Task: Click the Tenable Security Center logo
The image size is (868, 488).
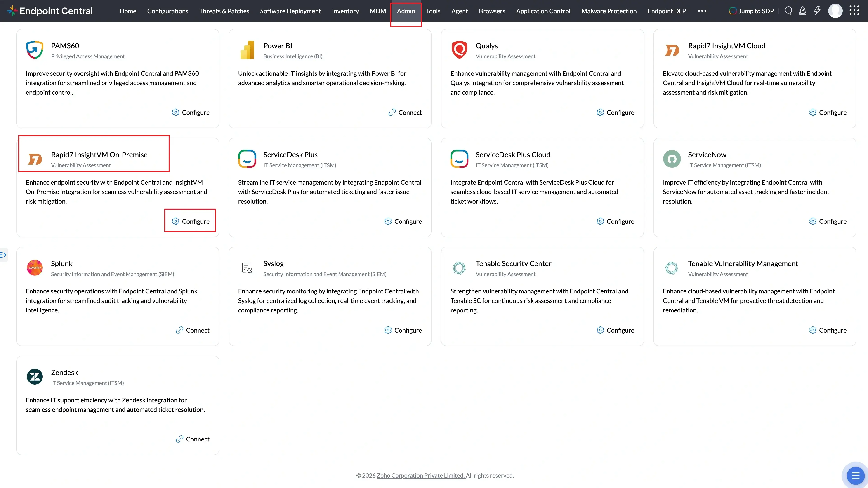Action: 459,268
